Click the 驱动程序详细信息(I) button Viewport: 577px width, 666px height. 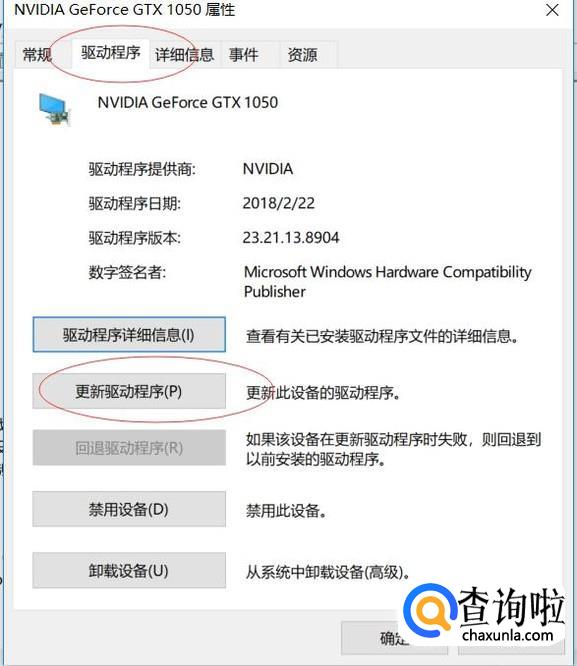click(129, 335)
